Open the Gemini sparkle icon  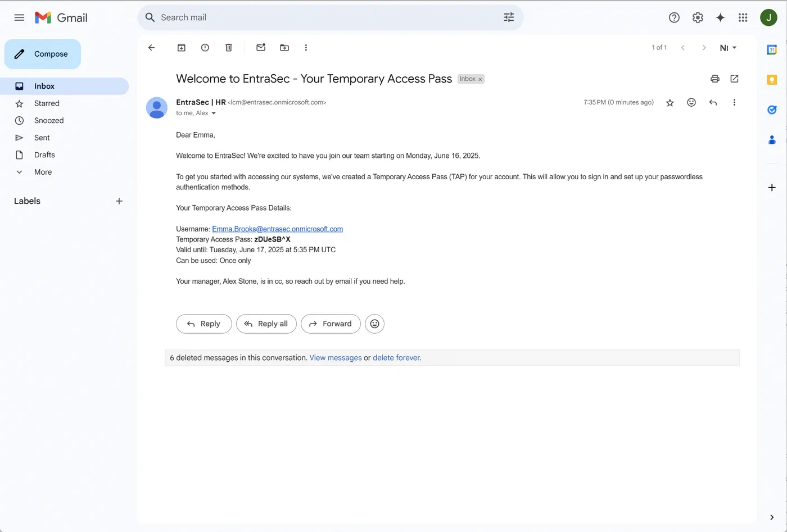click(720, 17)
